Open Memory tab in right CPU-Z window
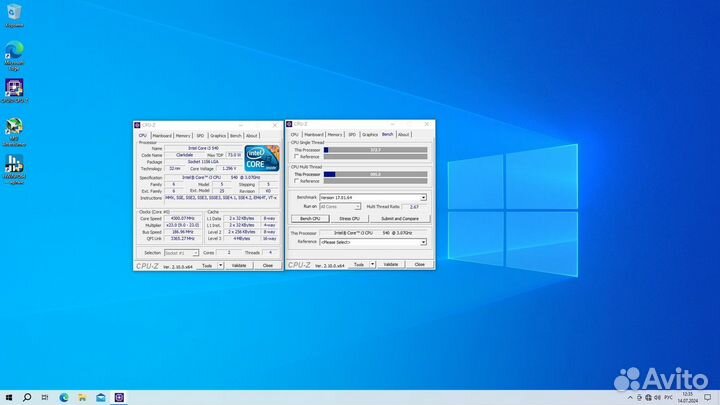720x405 pixels. point(335,135)
